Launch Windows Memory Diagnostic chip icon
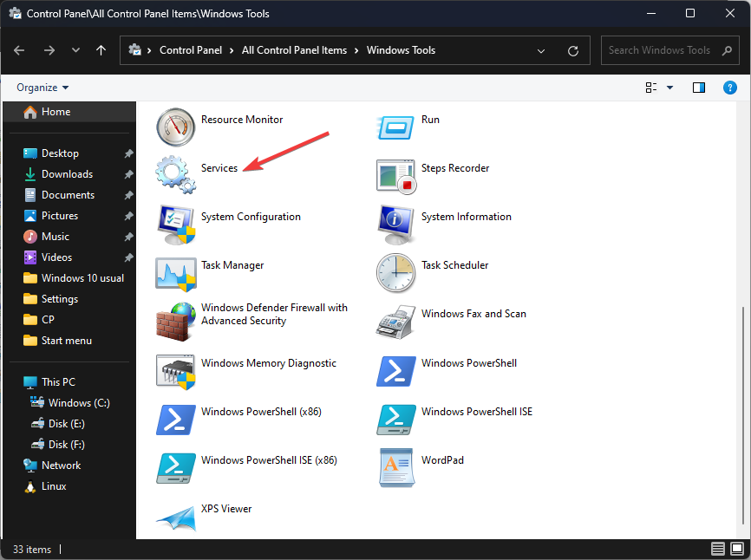751x560 pixels. point(176,372)
